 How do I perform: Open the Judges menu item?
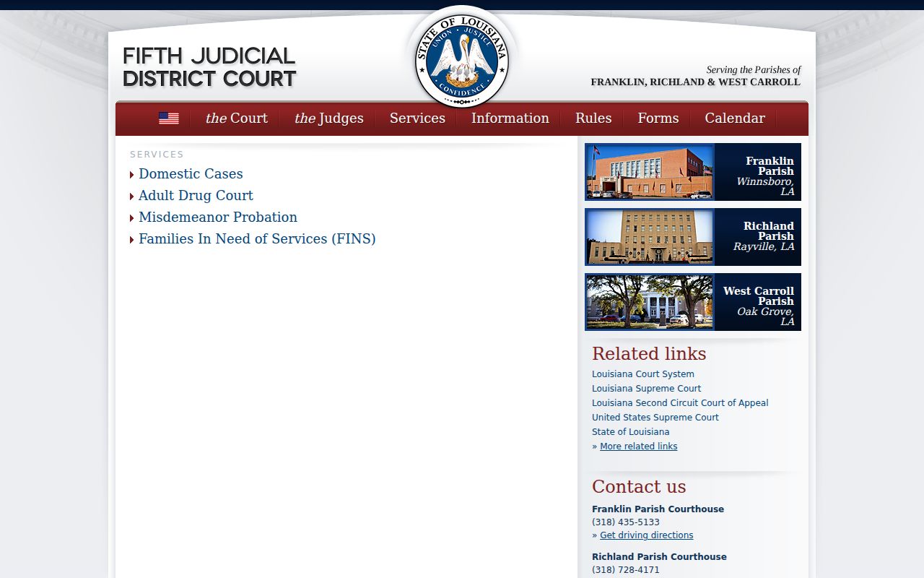click(328, 118)
